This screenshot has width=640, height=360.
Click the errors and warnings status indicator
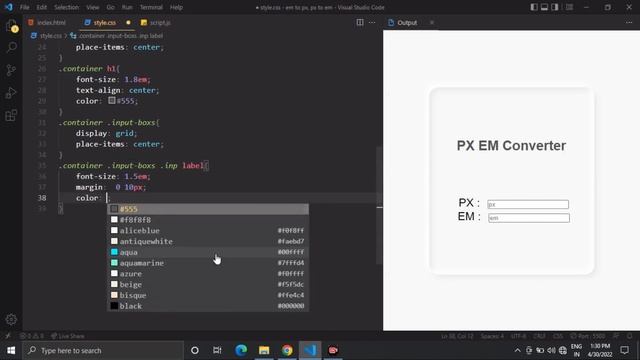tap(32, 336)
